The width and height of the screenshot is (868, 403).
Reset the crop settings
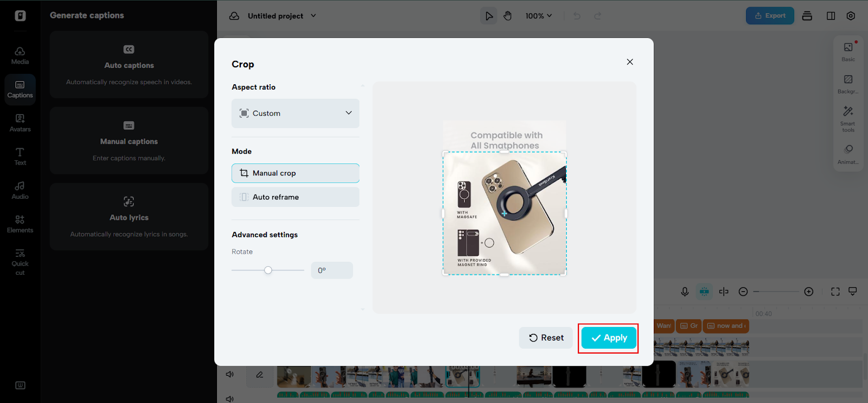546,338
